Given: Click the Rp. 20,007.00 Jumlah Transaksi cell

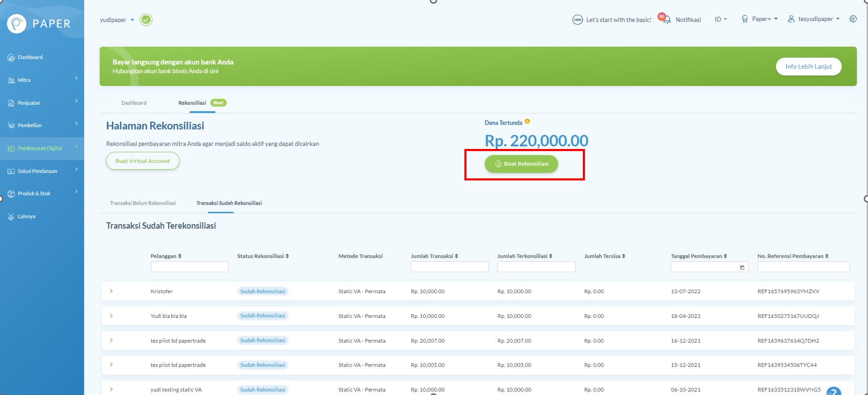Looking at the screenshot, I should click(428, 340).
